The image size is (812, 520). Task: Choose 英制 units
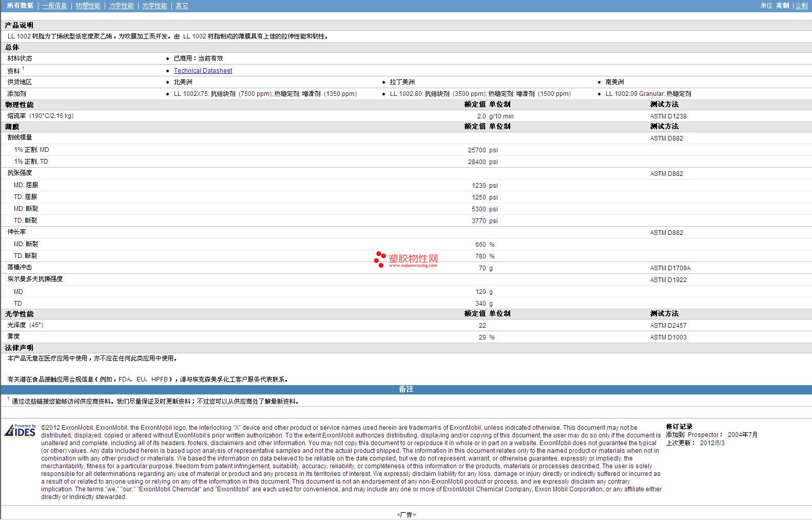pyautogui.click(x=782, y=6)
